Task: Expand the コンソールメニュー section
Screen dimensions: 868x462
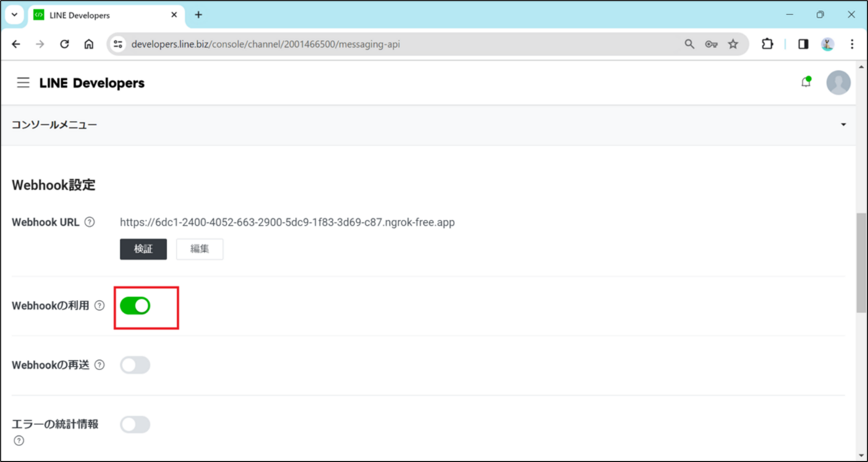Action: pyautogui.click(x=428, y=125)
